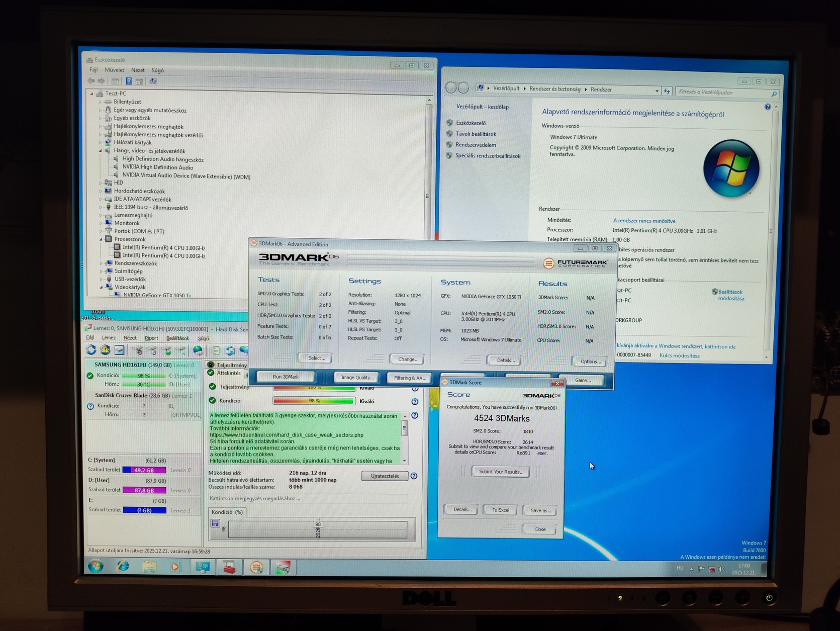Click the Kulcs módosítása link
The height and width of the screenshot is (631, 840).
[x=680, y=355]
